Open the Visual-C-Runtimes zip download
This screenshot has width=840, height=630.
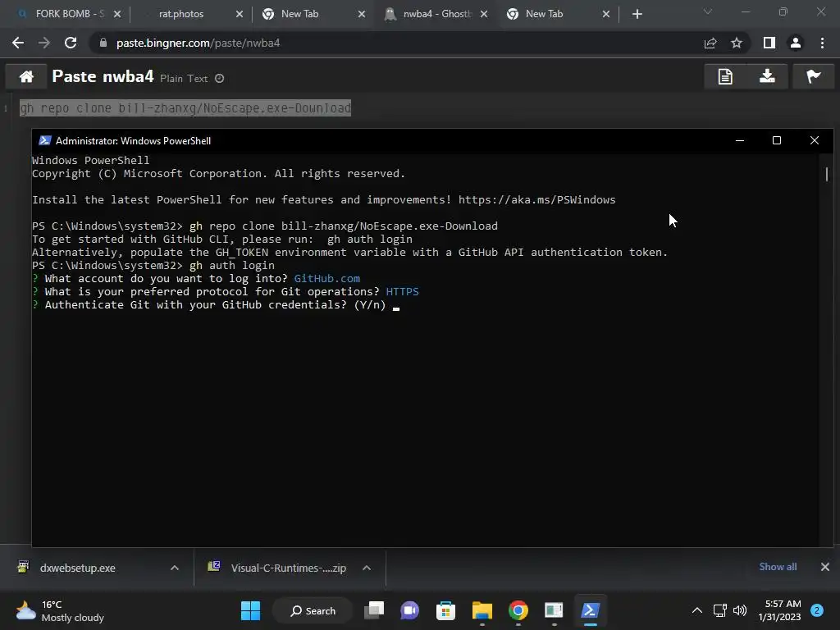(x=288, y=568)
